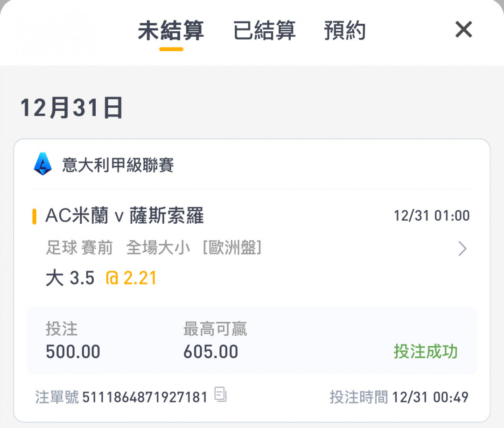Click the 500.00 stake amount
504x428 pixels.
(x=73, y=352)
